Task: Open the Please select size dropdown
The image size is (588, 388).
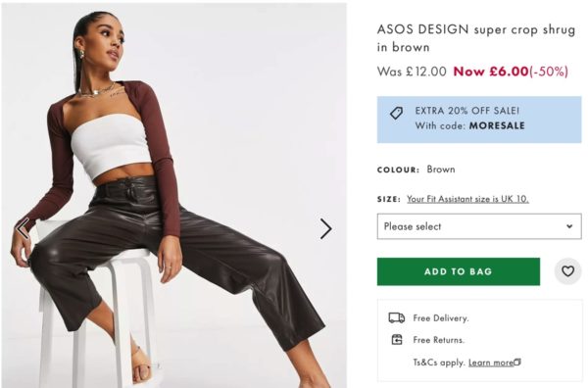Action: coord(479,226)
